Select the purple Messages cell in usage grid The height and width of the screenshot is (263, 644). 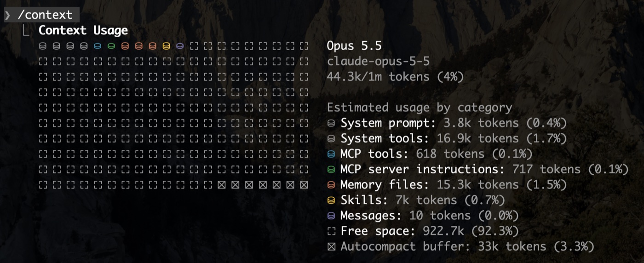180,46
